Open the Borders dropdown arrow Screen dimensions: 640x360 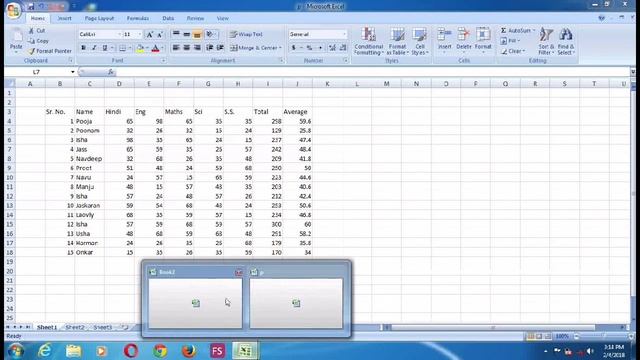point(130,48)
